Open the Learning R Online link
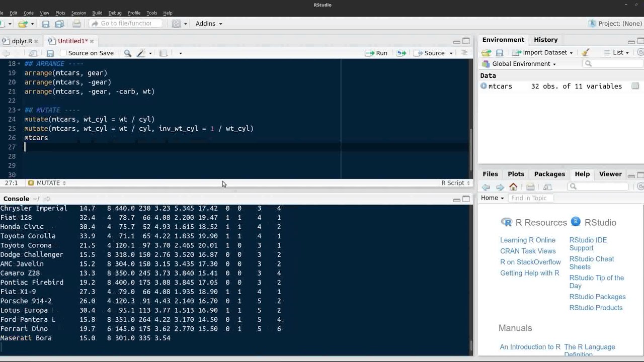 click(528, 240)
